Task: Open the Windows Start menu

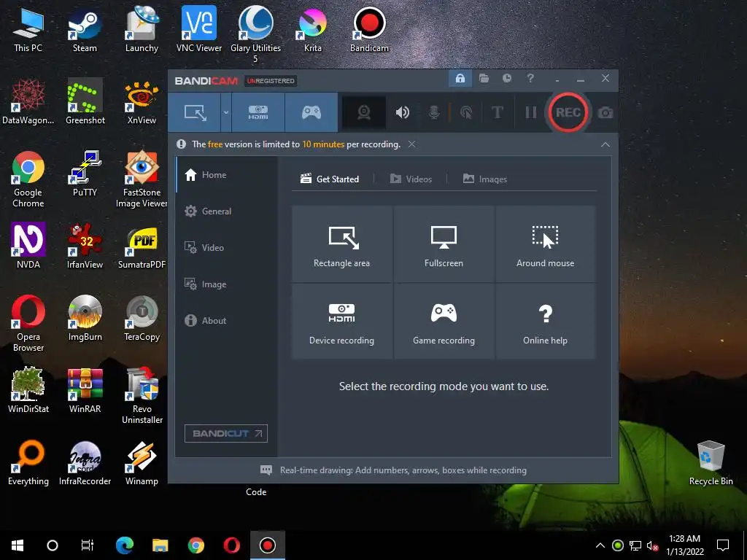Action: pos(18,545)
